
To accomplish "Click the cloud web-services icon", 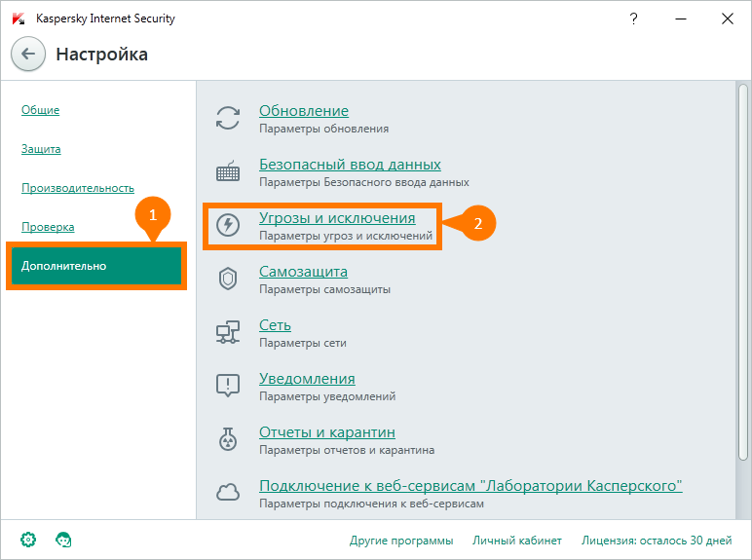I will click(228, 492).
